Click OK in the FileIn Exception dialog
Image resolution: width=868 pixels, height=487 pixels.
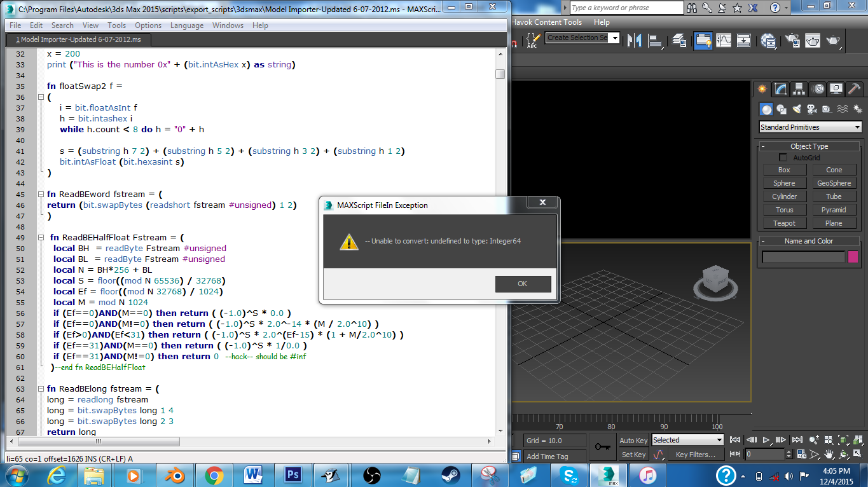(x=523, y=284)
